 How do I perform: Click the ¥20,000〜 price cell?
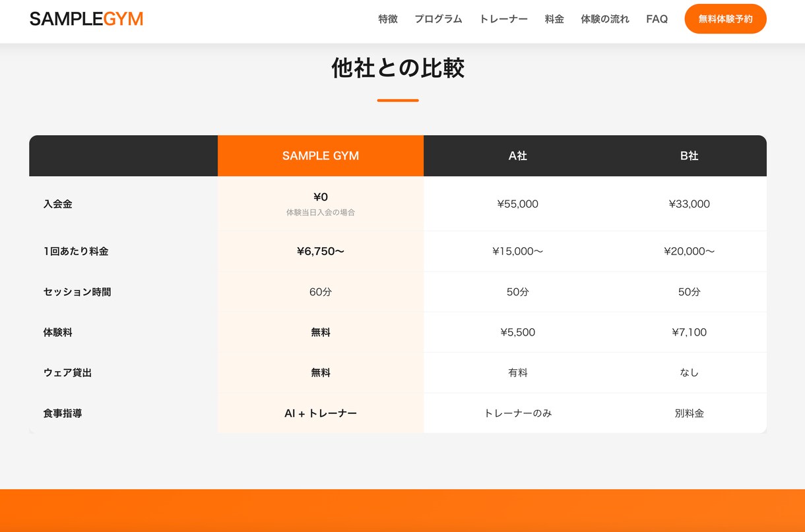[690, 251]
